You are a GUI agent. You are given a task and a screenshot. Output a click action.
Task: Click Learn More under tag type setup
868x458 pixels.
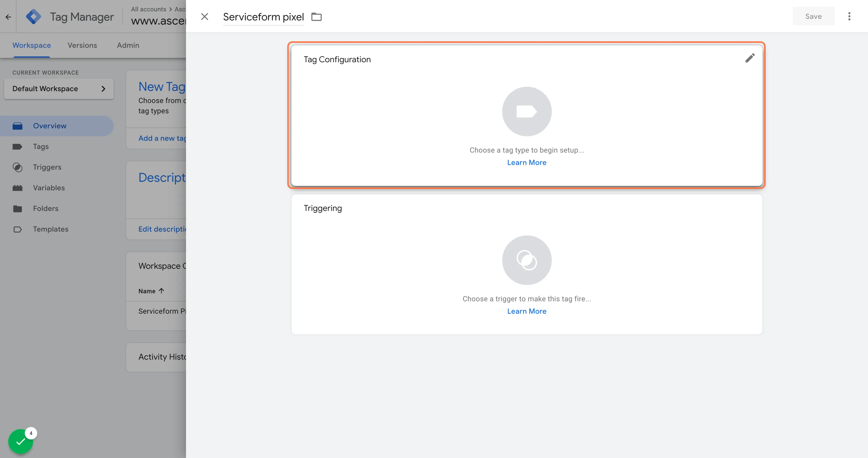tap(527, 162)
